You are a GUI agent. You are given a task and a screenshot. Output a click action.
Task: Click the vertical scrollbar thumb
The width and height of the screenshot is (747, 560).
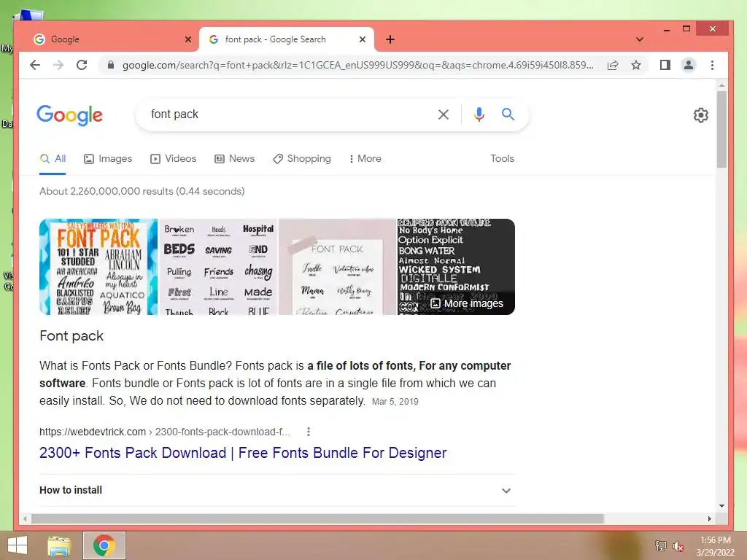(x=721, y=130)
